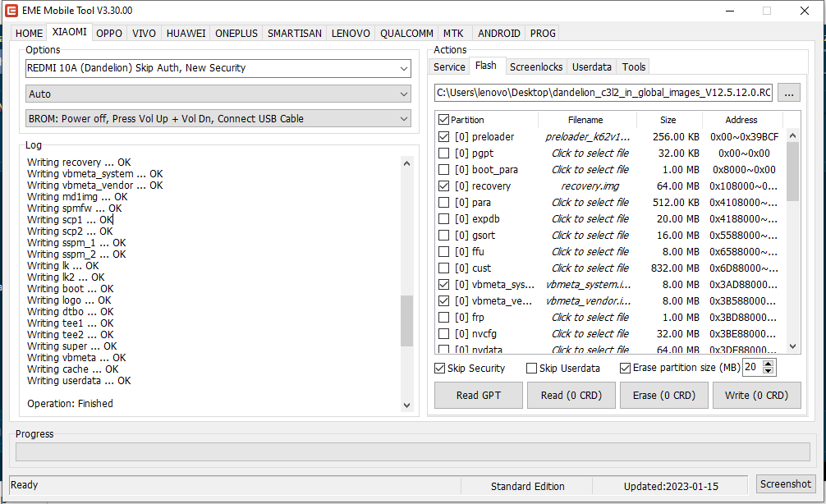The image size is (826, 504).
Task: Click the log panel scrollbar thumb
Action: pyautogui.click(x=406, y=321)
